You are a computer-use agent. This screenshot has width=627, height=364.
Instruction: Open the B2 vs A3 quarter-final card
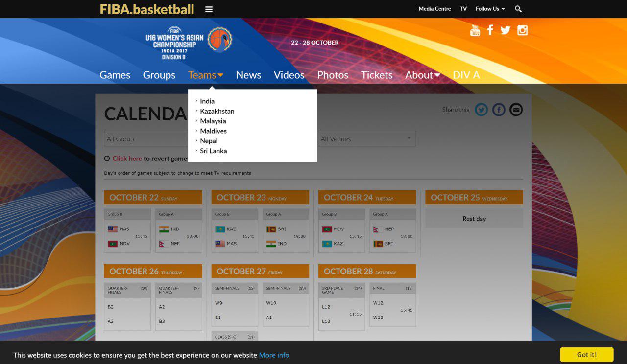coord(127,307)
